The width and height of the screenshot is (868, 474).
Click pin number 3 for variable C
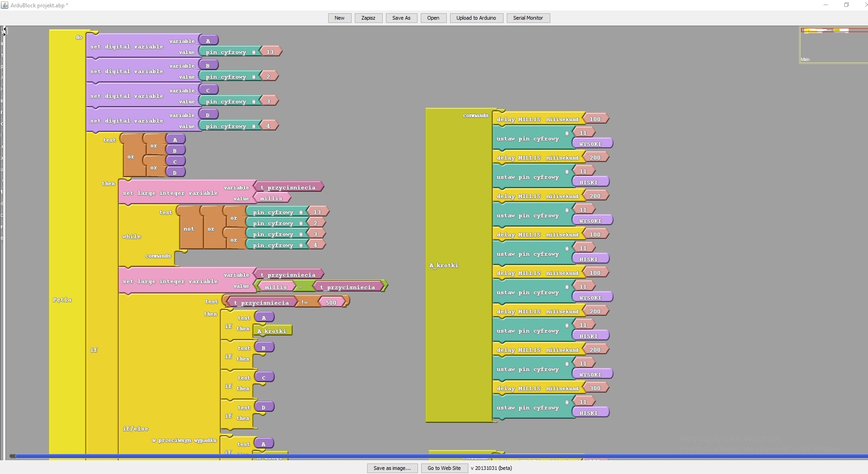[268, 101]
